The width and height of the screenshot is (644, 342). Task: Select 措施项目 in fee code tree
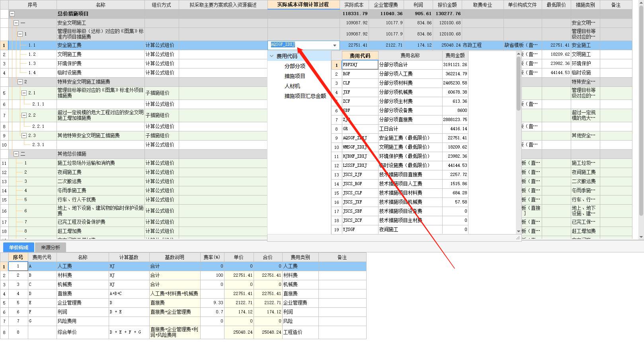pyautogui.click(x=295, y=76)
